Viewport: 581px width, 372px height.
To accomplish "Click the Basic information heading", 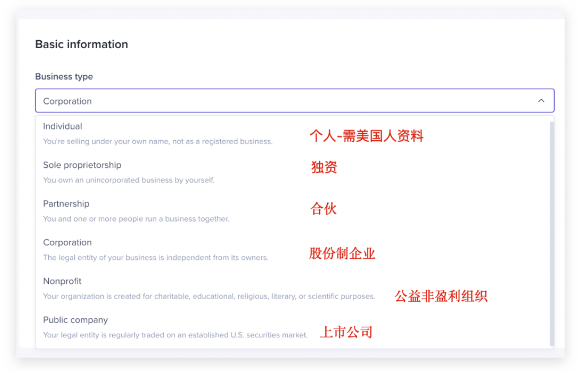I will click(82, 44).
